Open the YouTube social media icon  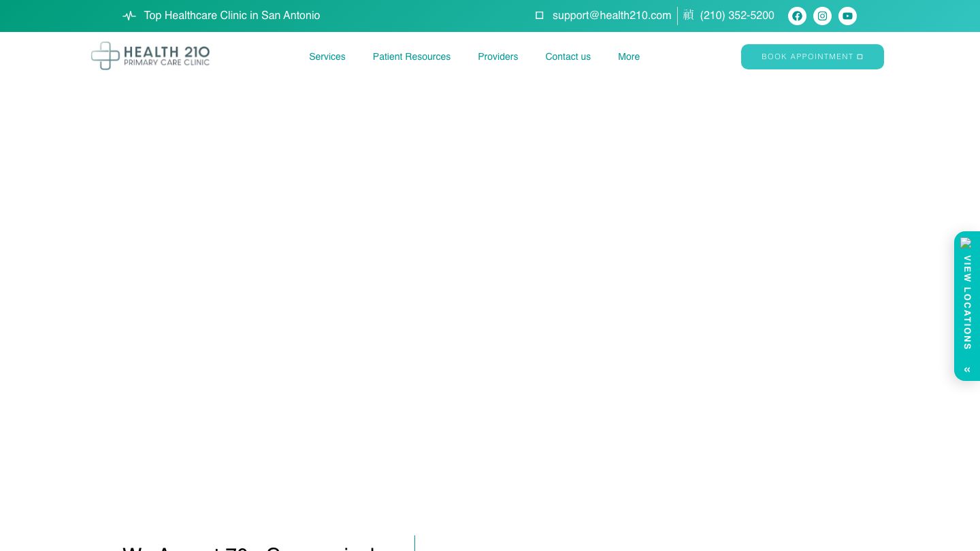tap(847, 16)
